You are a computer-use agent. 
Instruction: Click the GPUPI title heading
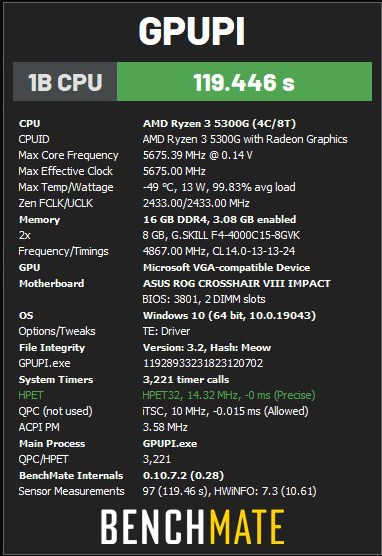[x=192, y=31]
